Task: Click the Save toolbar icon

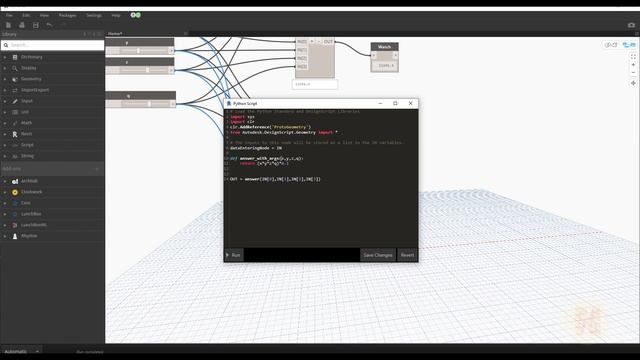Action: (x=36, y=25)
